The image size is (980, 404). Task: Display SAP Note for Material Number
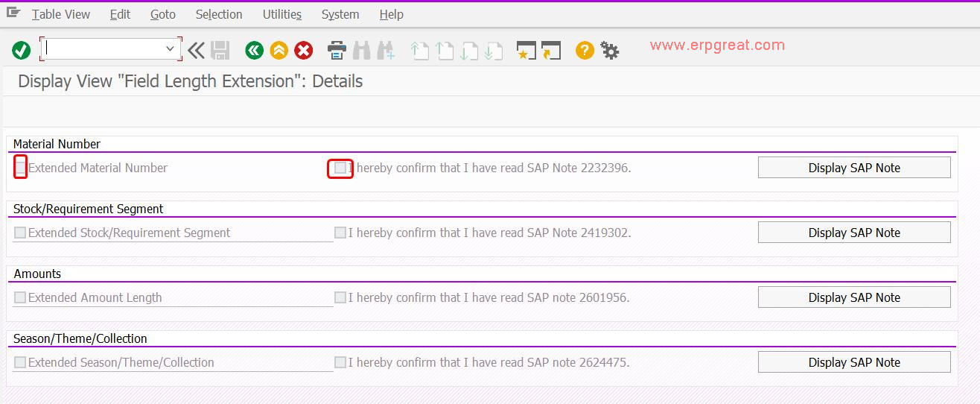coord(854,168)
